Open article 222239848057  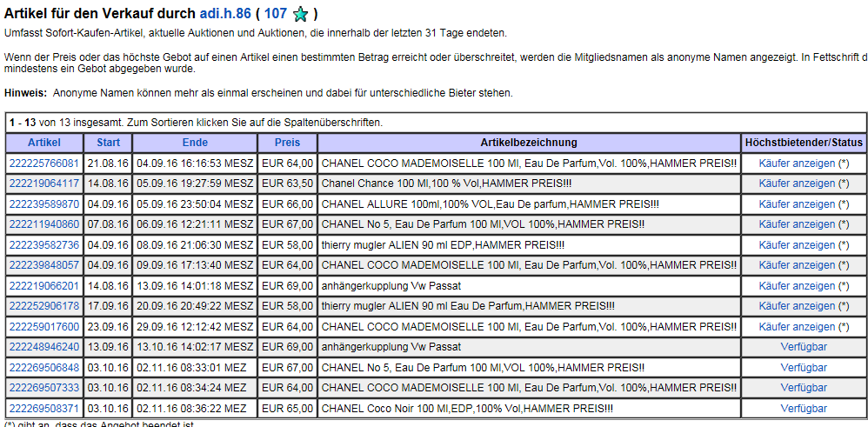44,265
